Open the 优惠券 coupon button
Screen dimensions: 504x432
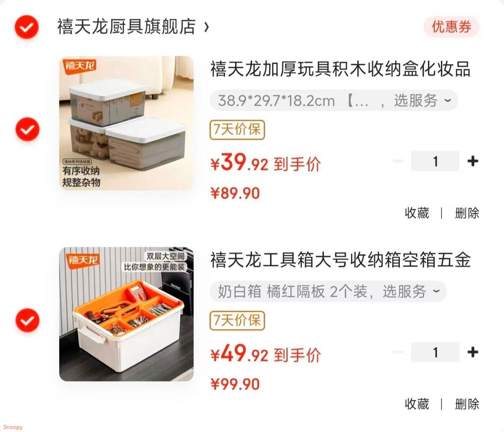pos(451,27)
